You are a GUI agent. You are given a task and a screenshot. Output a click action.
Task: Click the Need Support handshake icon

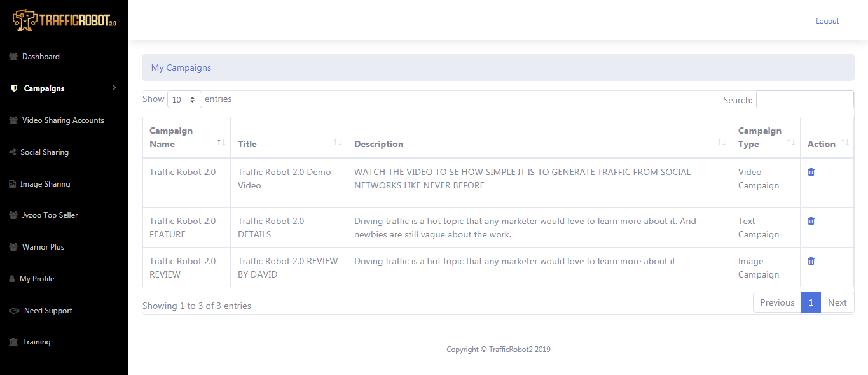pos(14,311)
